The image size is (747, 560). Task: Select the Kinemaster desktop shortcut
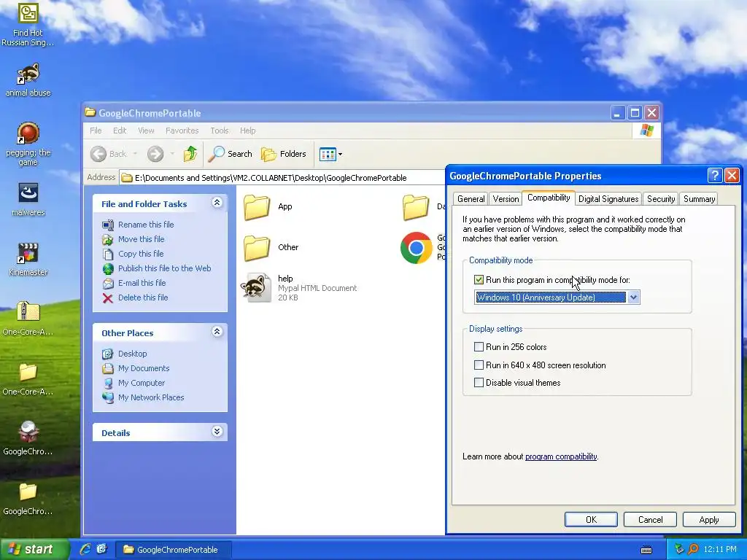(x=28, y=260)
